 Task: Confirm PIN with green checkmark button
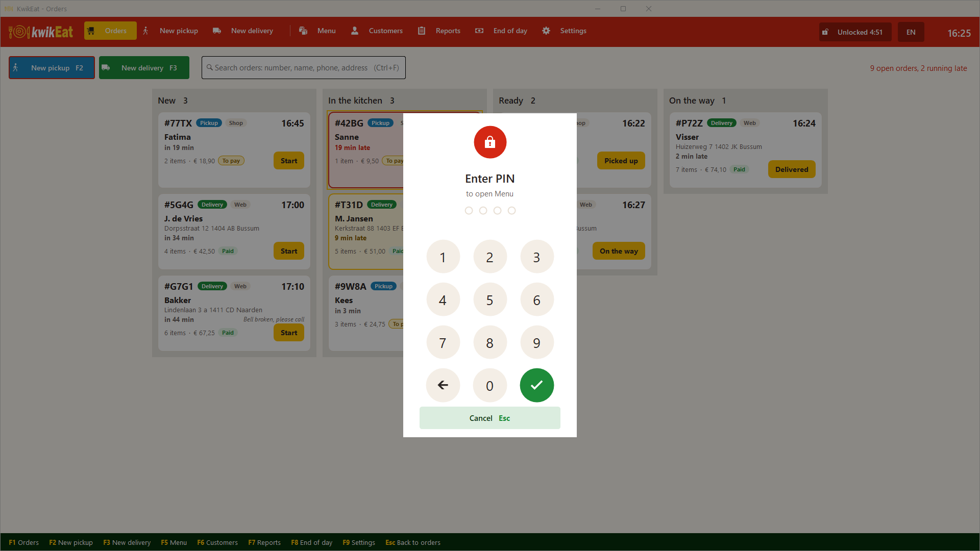536,385
